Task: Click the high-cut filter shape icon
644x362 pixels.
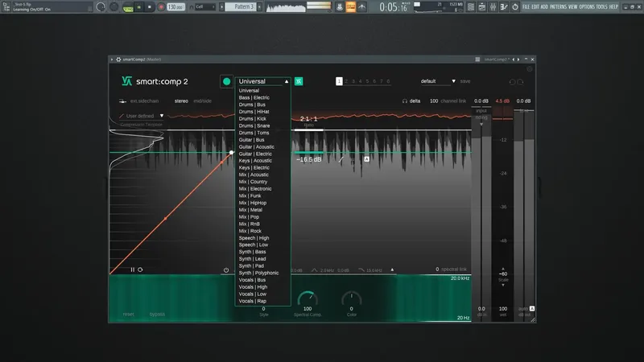Action: [361, 270]
